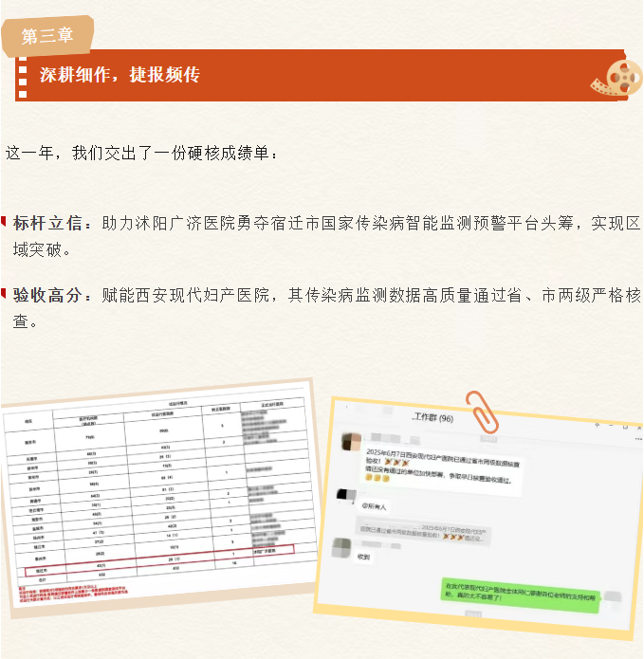Screen dimensions: 644x659
Task: Click the red marker before 标杆立信
Action: tap(5, 223)
